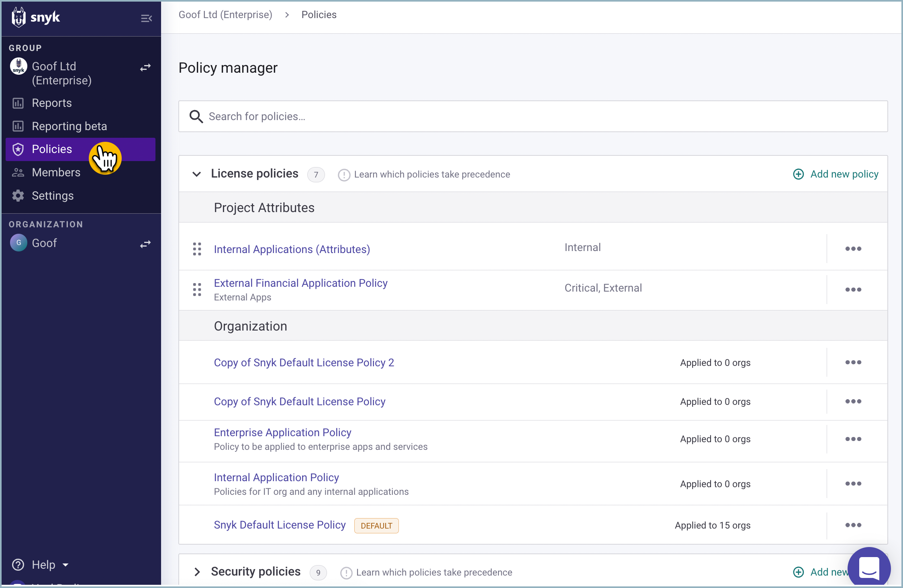The width and height of the screenshot is (903, 588).
Task: Click License policies precedence info icon
Action: tap(344, 175)
